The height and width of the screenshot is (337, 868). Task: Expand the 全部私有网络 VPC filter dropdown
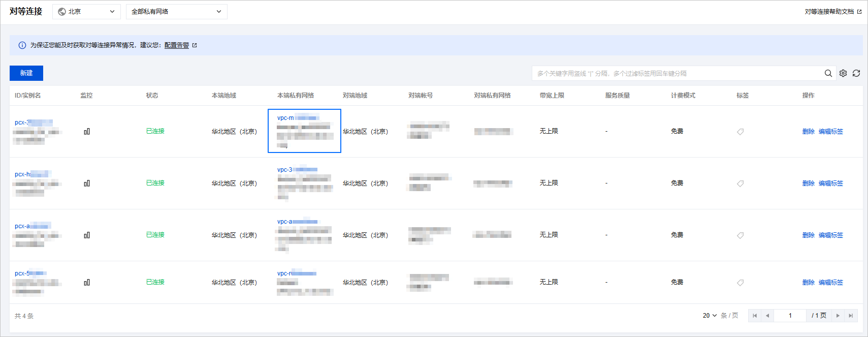pos(177,12)
